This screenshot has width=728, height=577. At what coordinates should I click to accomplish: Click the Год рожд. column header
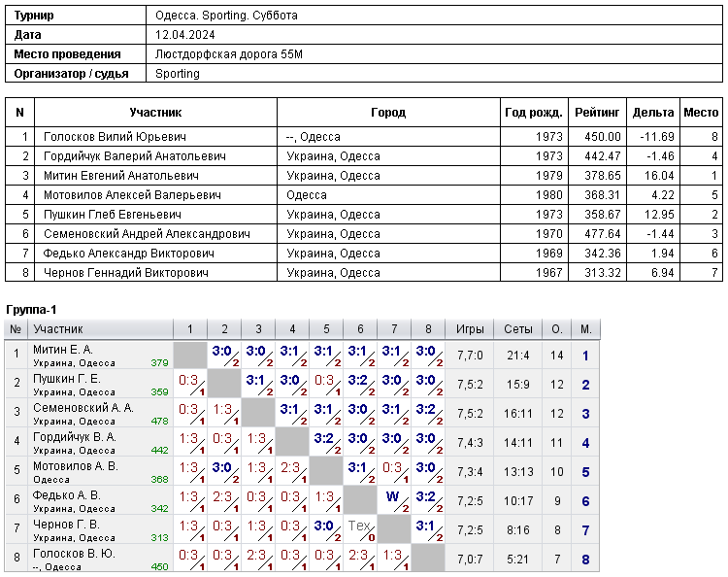coord(534,113)
